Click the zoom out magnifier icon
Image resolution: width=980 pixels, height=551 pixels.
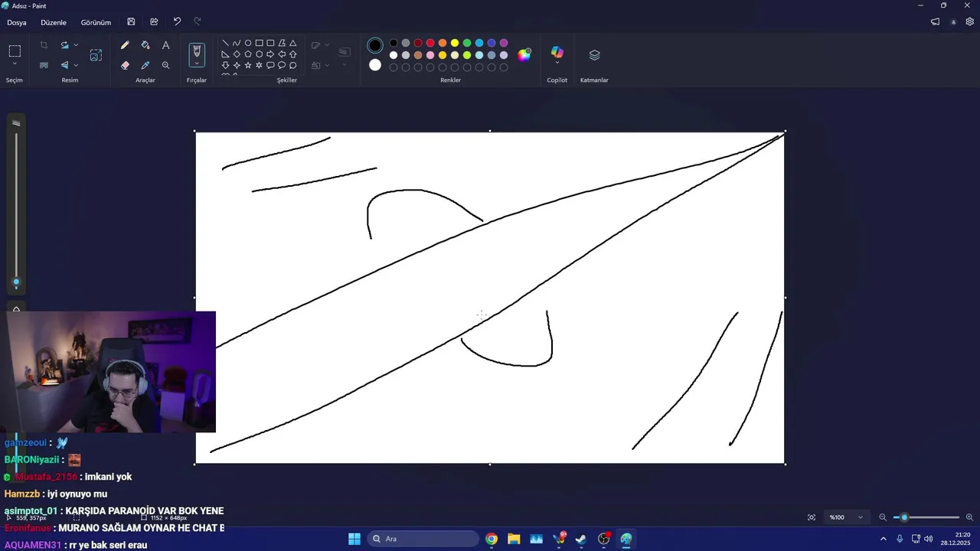click(x=883, y=517)
